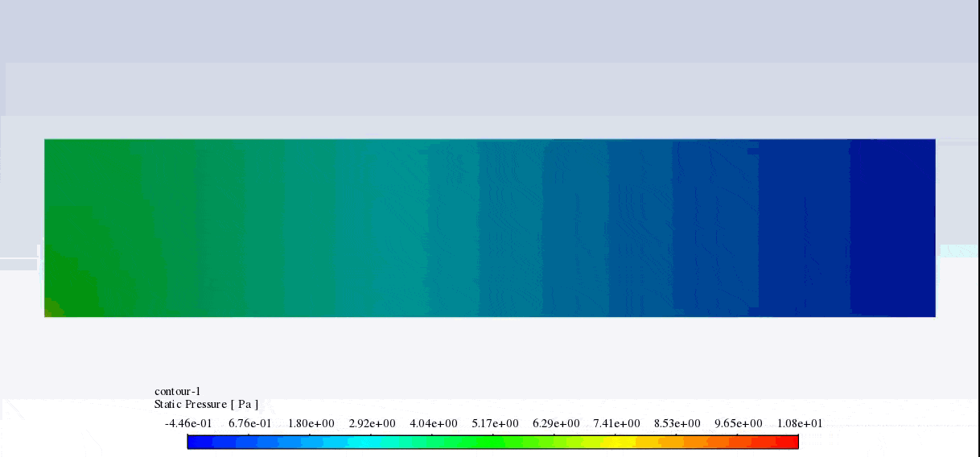Image resolution: width=980 pixels, height=457 pixels.
Task: Click the contour-1 title label
Action: tap(177, 392)
